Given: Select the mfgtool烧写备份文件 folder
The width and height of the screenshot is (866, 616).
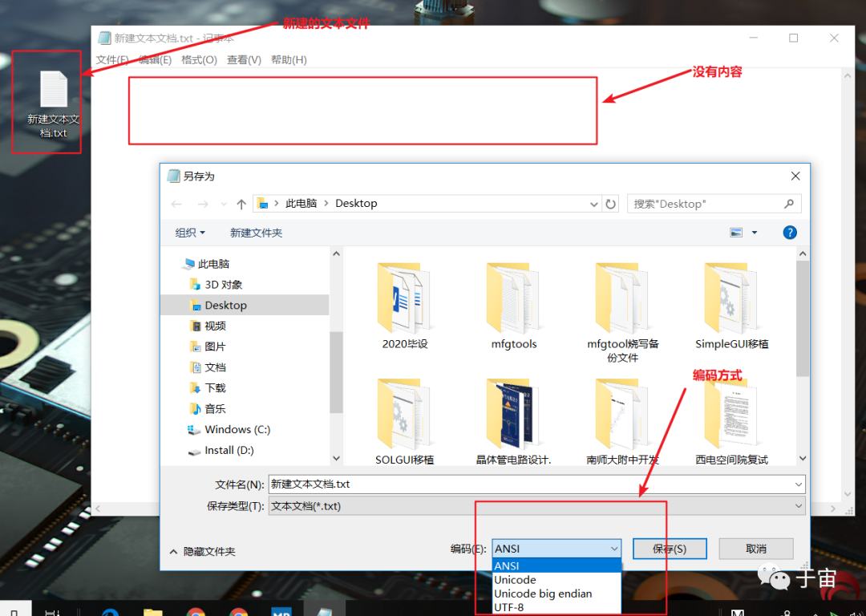Looking at the screenshot, I should [x=622, y=312].
